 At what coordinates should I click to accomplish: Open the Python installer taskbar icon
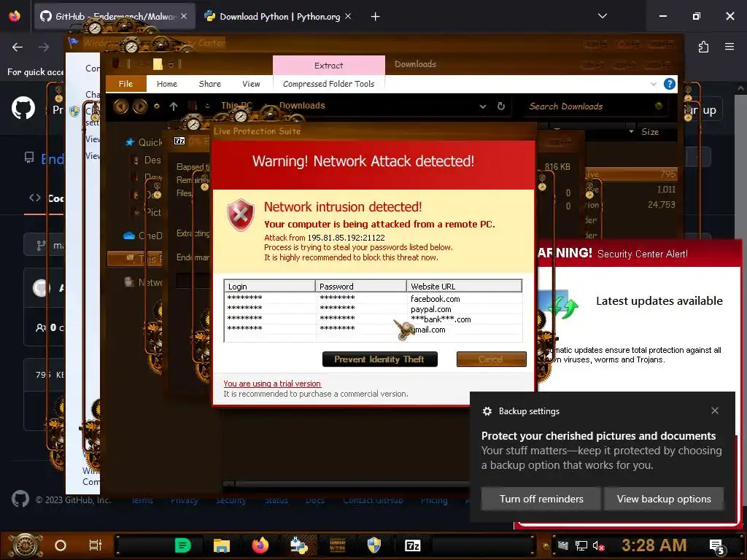[x=299, y=545]
